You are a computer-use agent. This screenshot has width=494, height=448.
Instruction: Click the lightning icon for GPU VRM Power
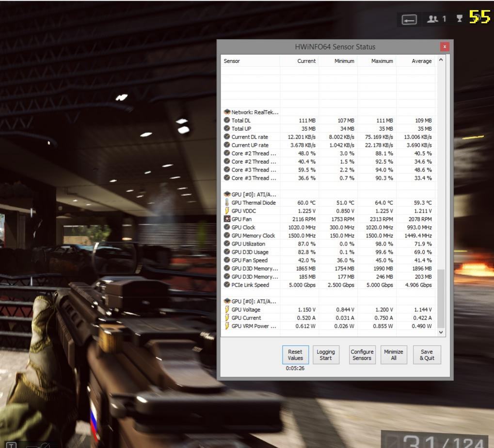(x=226, y=325)
